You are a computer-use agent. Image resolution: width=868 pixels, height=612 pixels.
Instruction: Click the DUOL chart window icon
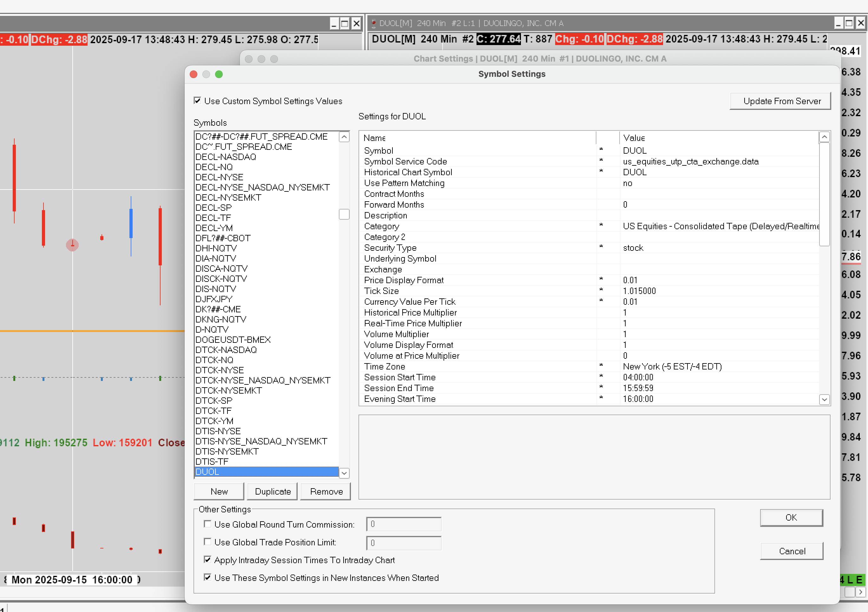(373, 23)
